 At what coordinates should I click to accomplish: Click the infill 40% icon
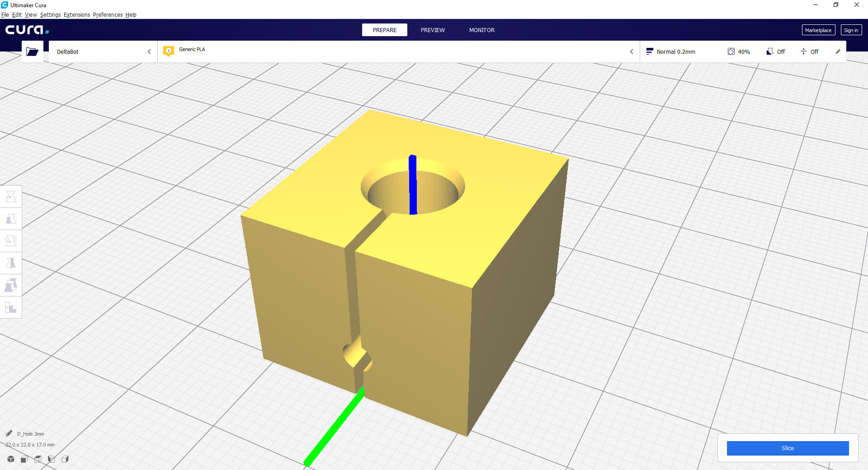(731, 52)
